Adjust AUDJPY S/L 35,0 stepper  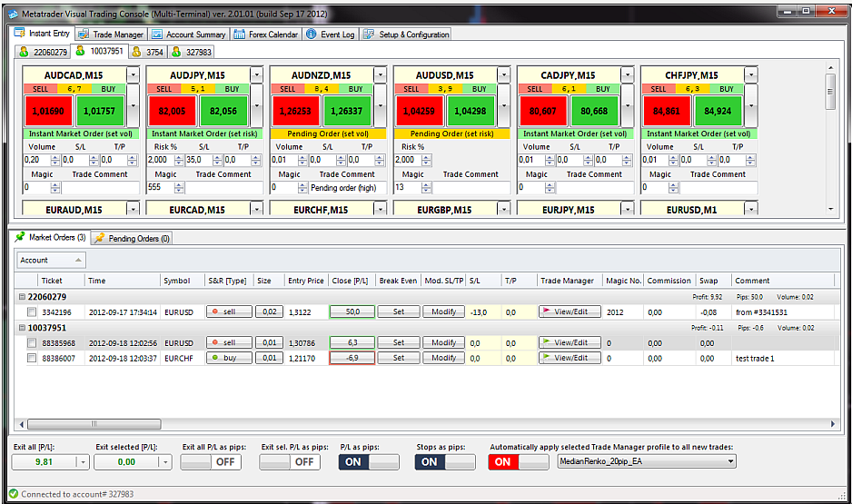click(217, 160)
